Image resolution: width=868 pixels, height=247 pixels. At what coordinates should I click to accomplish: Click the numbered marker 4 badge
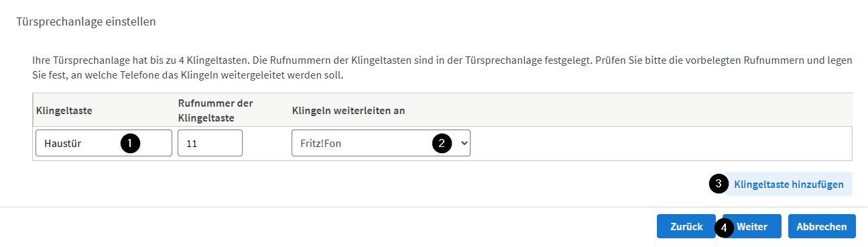724,227
